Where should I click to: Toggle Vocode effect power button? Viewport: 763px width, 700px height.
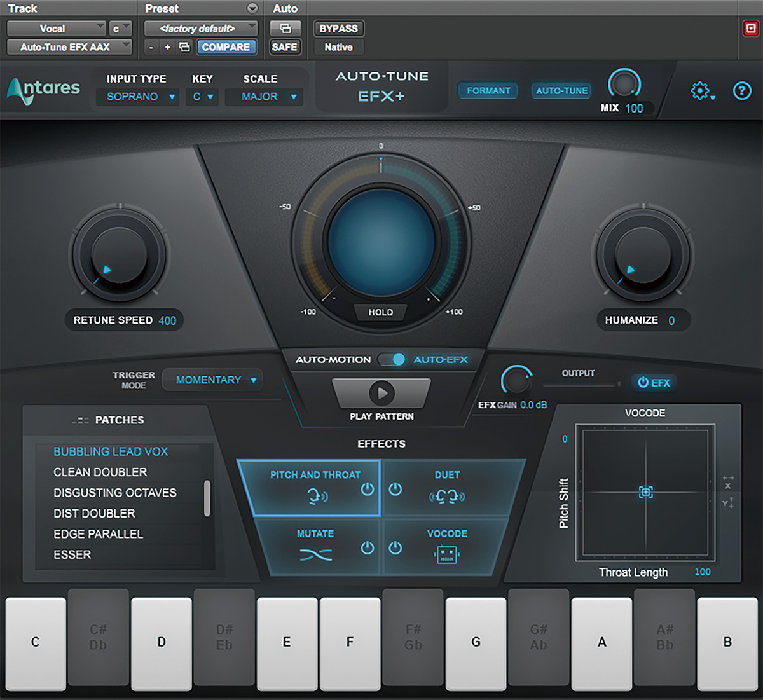coord(395,547)
